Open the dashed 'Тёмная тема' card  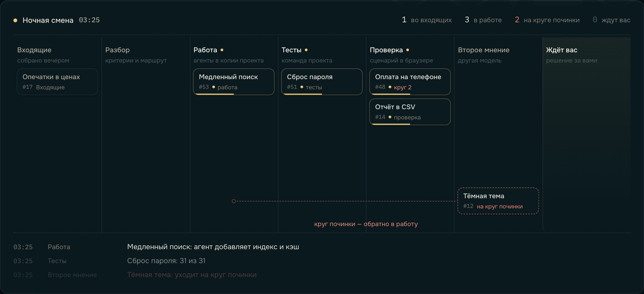point(498,201)
